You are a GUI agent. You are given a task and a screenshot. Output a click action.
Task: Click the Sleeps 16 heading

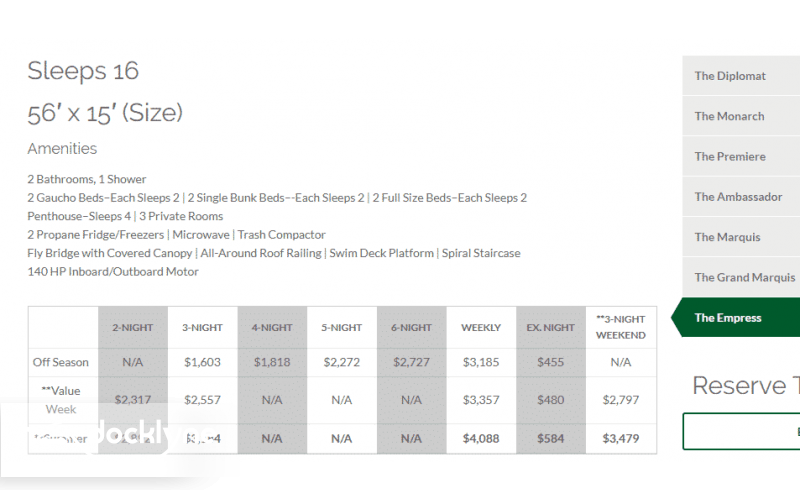pyautogui.click(x=83, y=71)
